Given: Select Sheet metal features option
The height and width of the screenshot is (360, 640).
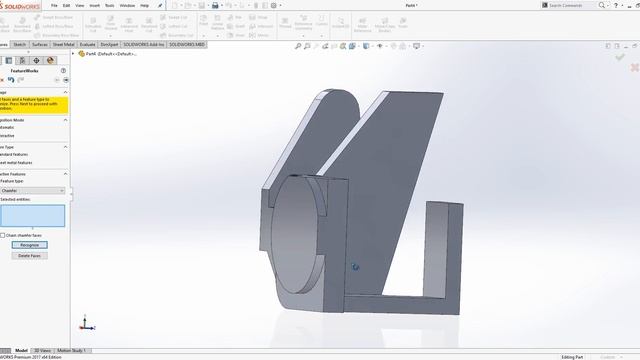Looking at the screenshot, I should pos(16,162).
